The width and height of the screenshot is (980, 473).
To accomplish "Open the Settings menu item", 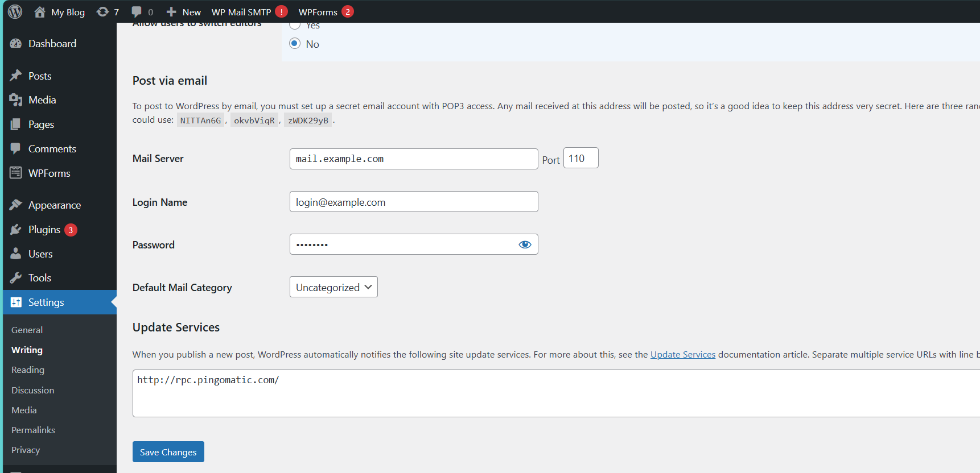I will (x=60, y=302).
